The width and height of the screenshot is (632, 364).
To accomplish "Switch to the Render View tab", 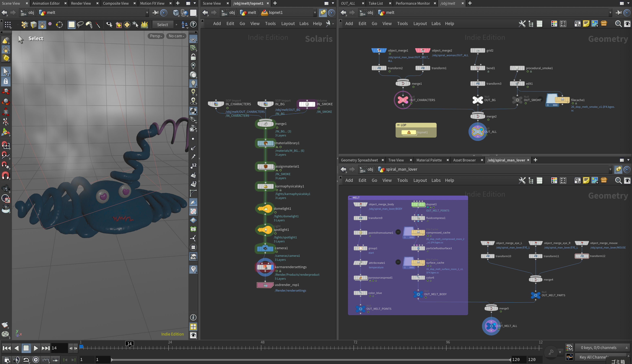I will 81,3.
